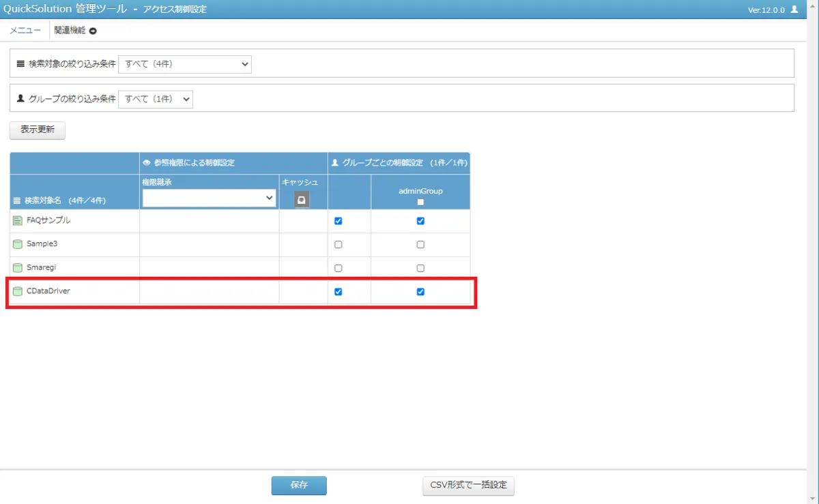Open the グループの絞り込み条件 dropdown
This screenshot has height=504, width=819.
tap(156, 99)
